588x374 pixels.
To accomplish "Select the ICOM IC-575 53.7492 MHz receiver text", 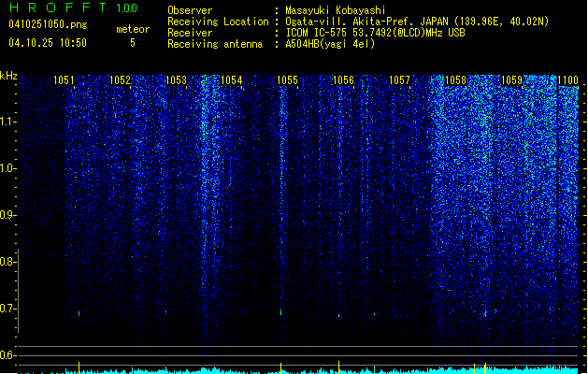I will click(375, 33).
